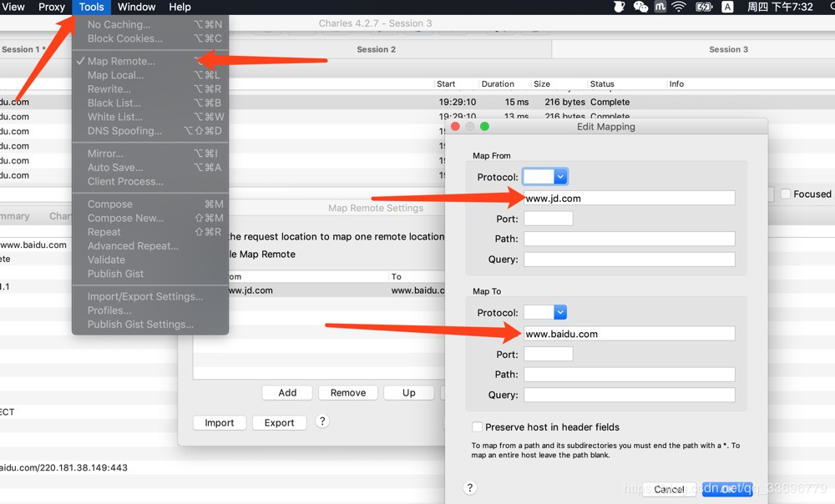Viewport: 835px width, 504px height.
Task: Open Import/Export Settings
Action: 150,296
